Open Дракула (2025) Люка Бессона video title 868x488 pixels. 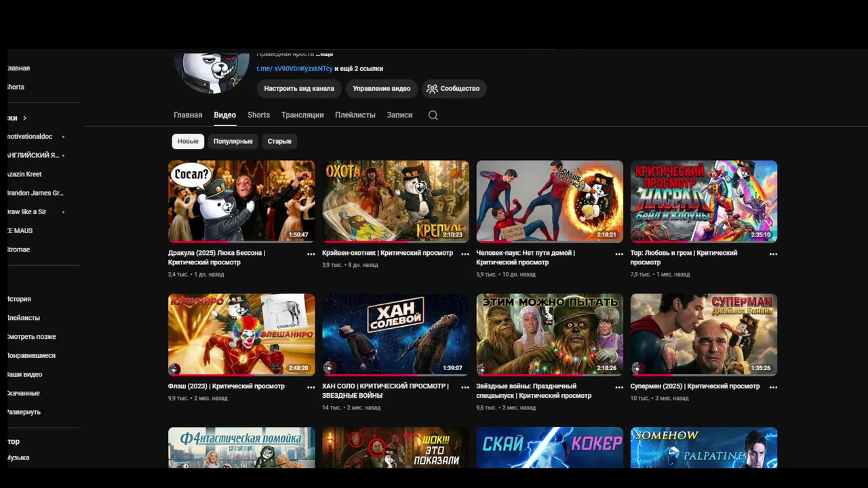tap(216, 258)
